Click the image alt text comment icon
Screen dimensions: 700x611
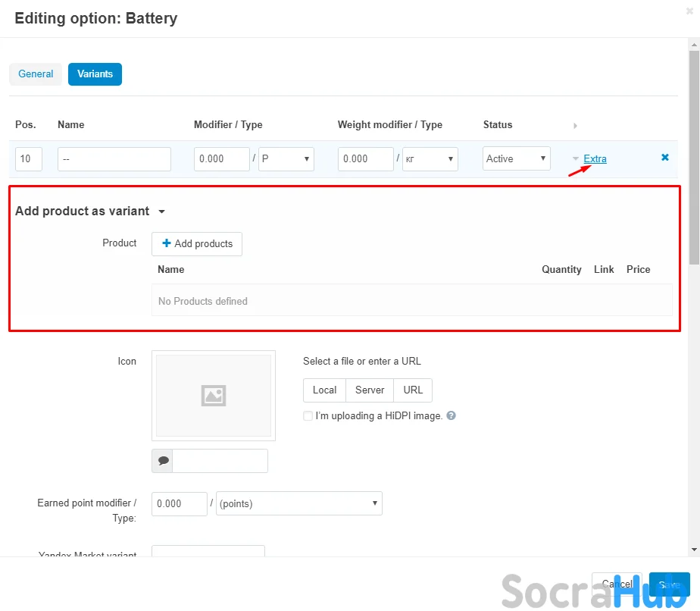[162, 461]
